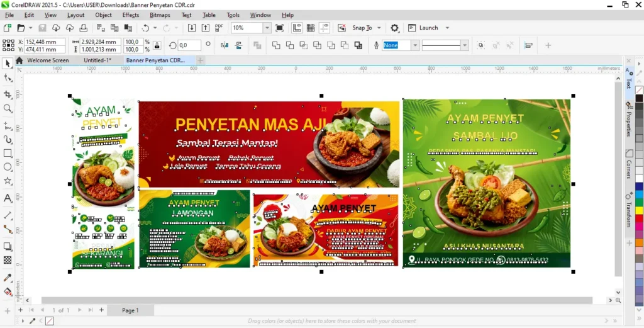This screenshot has width=644, height=328.
Task: Switch to the Untitled-1 tab
Action: pyautogui.click(x=97, y=60)
